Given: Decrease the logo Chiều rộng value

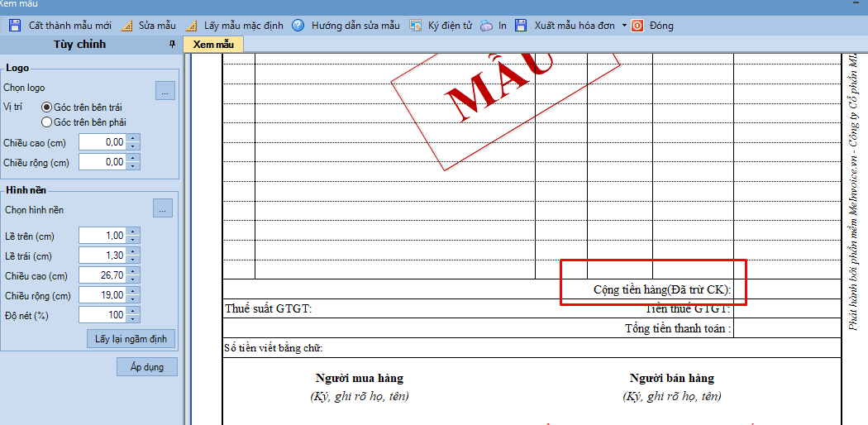Looking at the screenshot, I should coord(133,166).
